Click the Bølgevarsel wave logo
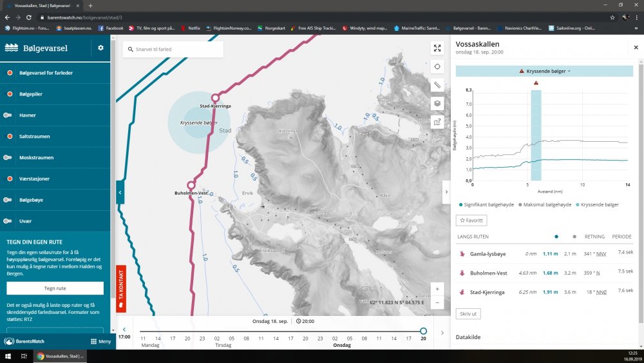The width and height of the screenshot is (644, 363). point(12,48)
